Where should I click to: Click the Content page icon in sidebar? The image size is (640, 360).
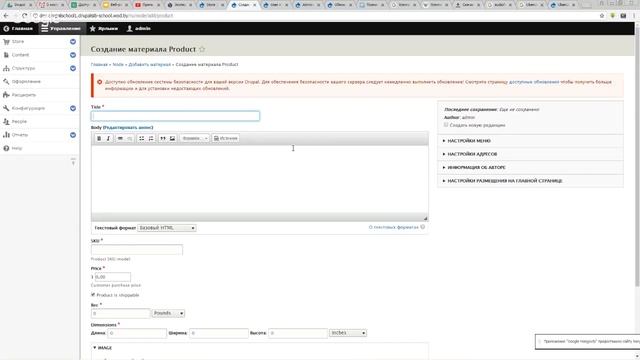(6, 55)
